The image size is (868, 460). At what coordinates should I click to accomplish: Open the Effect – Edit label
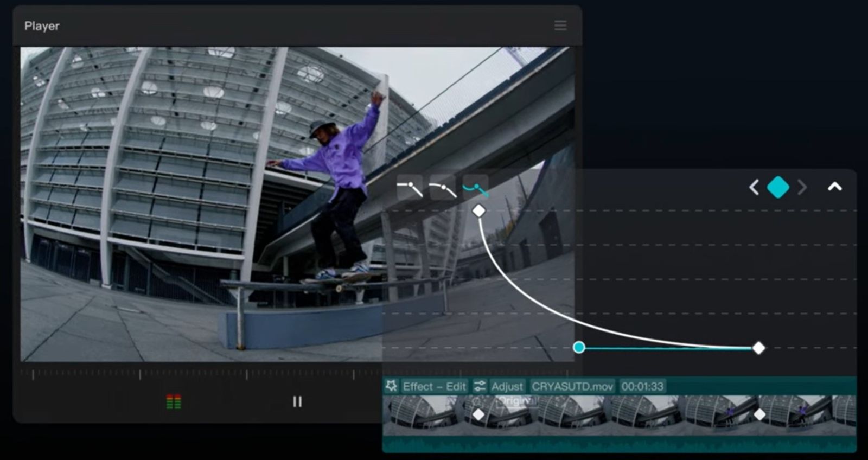(x=434, y=386)
